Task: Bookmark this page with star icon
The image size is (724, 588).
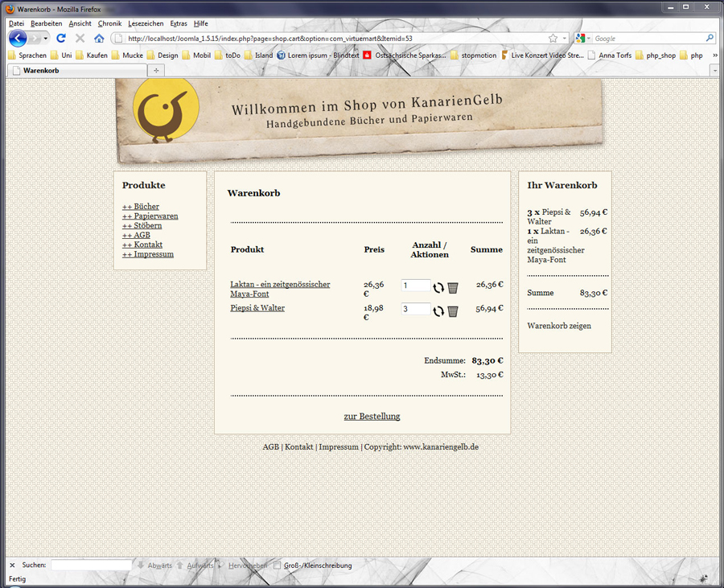Action: (x=553, y=39)
